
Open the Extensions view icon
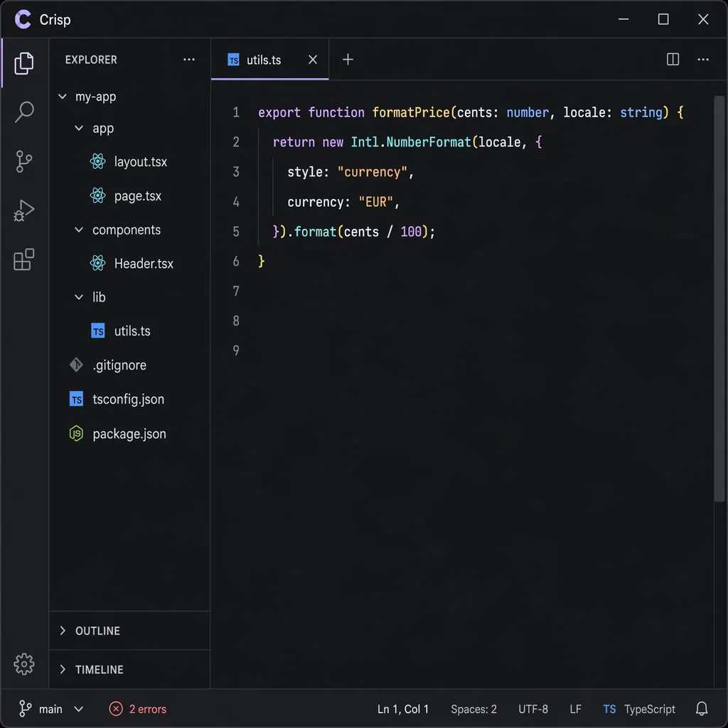(24, 259)
